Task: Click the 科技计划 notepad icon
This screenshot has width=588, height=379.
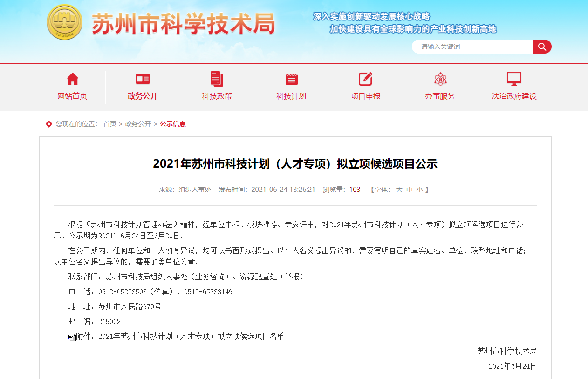Action: (x=292, y=79)
